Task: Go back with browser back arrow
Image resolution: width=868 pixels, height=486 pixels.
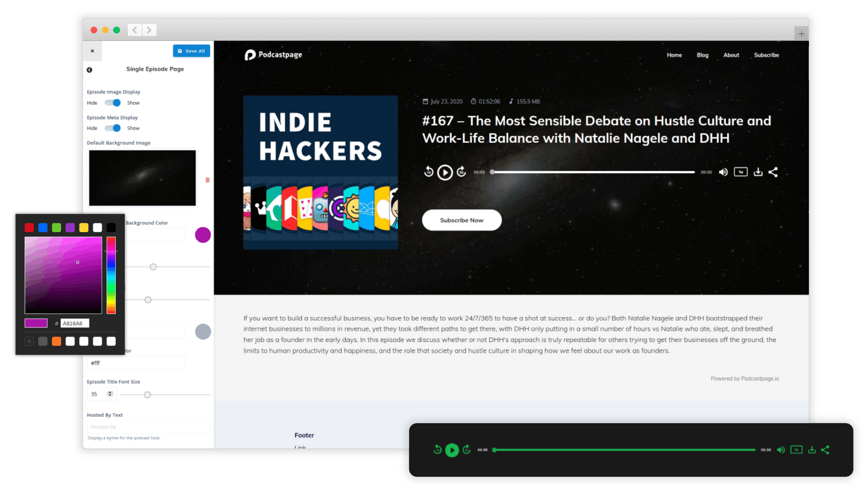Action: pos(134,30)
